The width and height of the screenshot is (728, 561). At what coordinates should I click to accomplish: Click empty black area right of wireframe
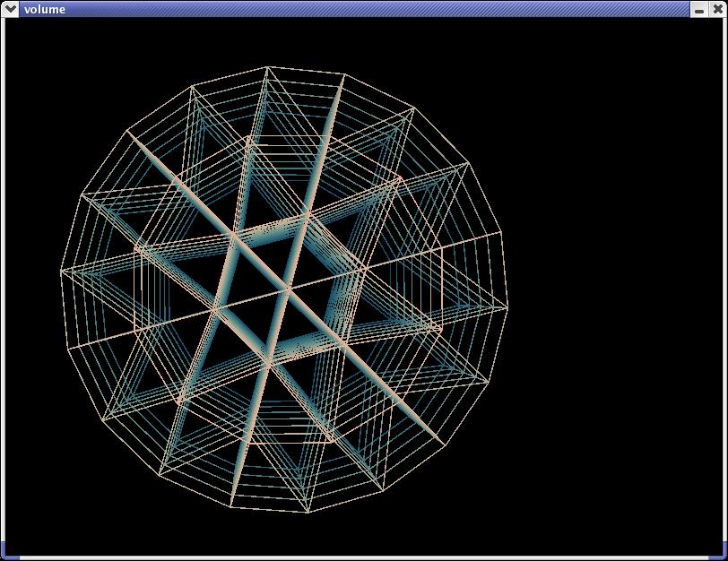[619, 287]
